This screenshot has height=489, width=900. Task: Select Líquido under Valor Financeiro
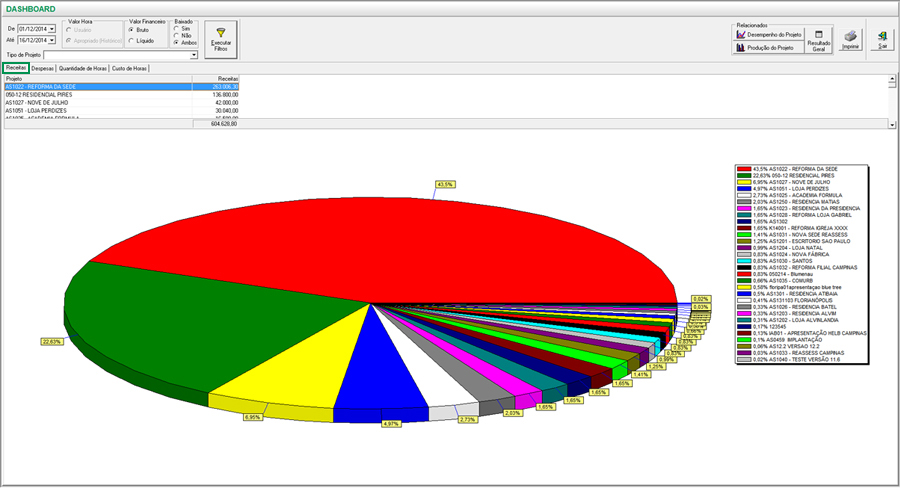pyautogui.click(x=132, y=41)
